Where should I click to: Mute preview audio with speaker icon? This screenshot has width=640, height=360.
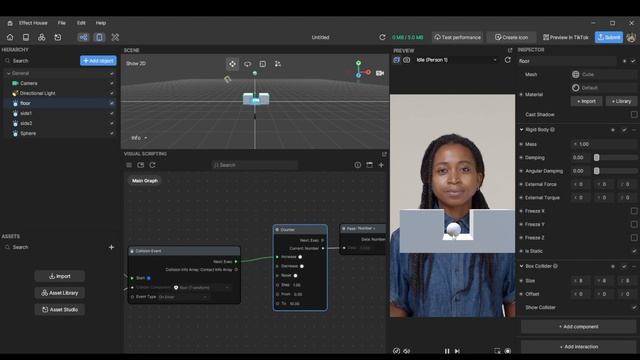(407, 351)
